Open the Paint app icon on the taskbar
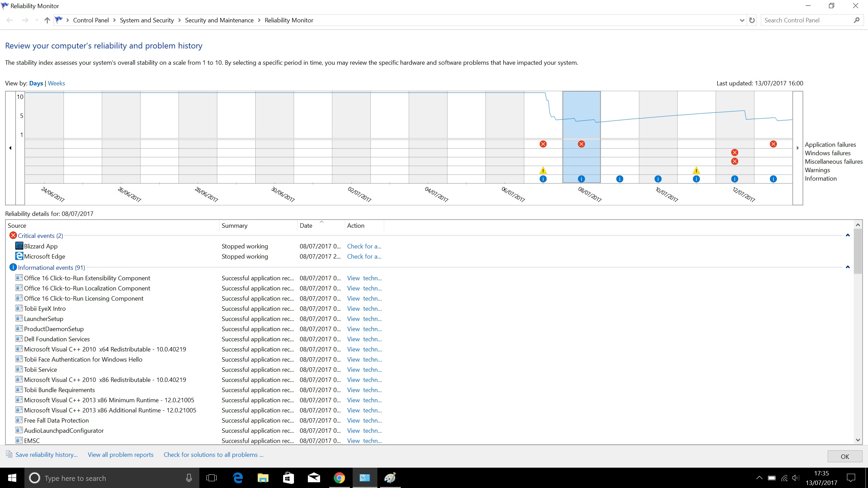Image resolution: width=868 pixels, height=488 pixels. point(390,478)
